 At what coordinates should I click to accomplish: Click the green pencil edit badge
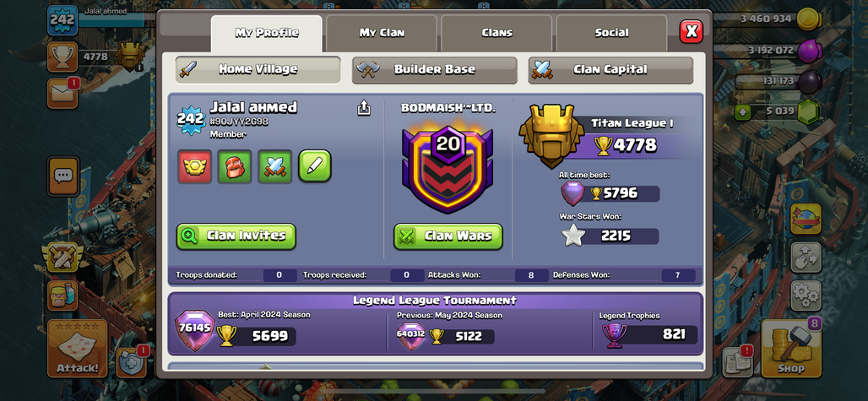pyautogui.click(x=315, y=166)
